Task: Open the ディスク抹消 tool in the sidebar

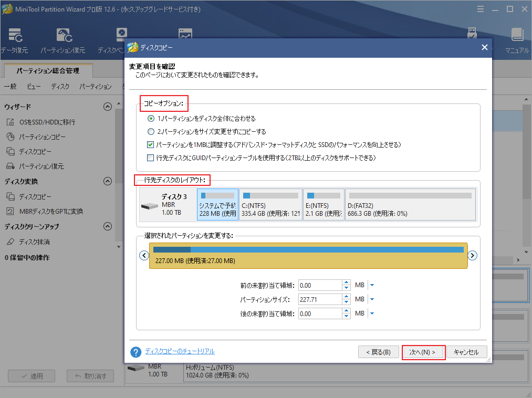Action: pyautogui.click(x=36, y=243)
